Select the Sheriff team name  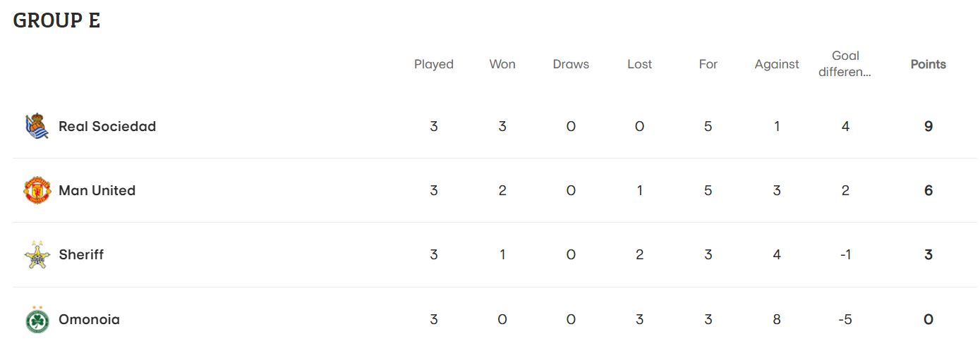tap(81, 254)
